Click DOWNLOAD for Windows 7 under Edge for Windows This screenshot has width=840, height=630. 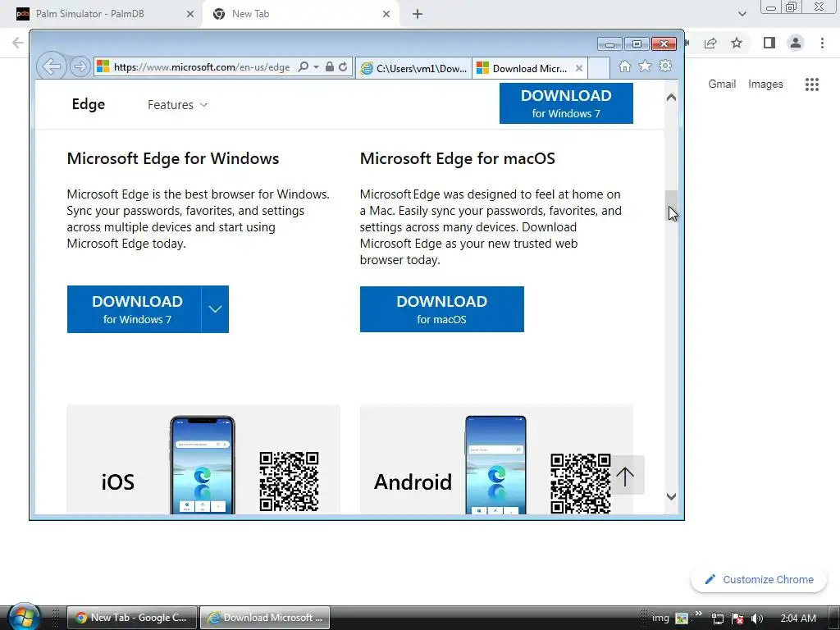(x=135, y=309)
